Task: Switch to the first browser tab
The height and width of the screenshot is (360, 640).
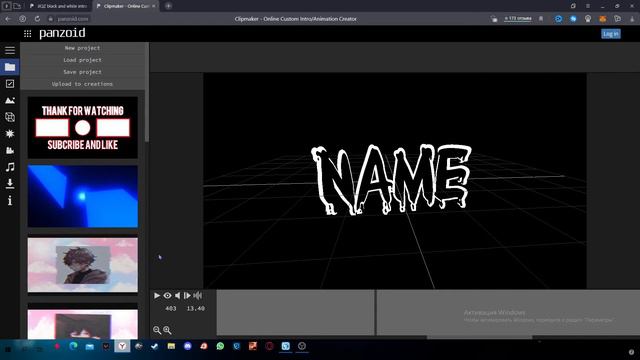Action: [59, 6]
